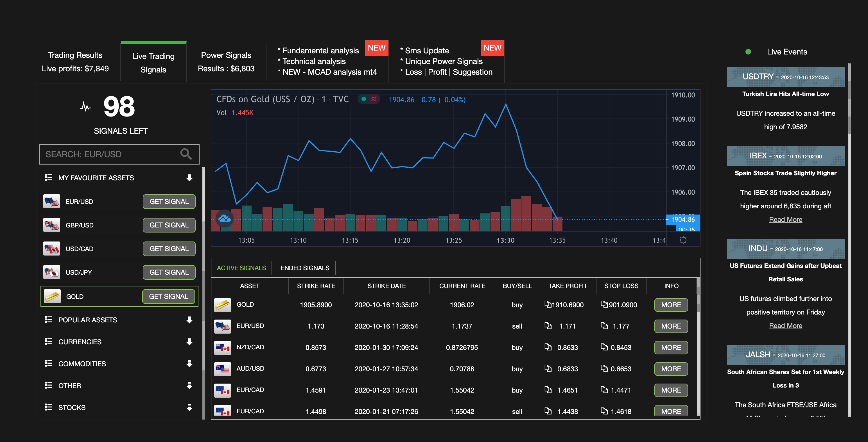This screenshot has height=442, width=868.
Task: Open the JALSH news header
Action: click(x=785, y=354)
